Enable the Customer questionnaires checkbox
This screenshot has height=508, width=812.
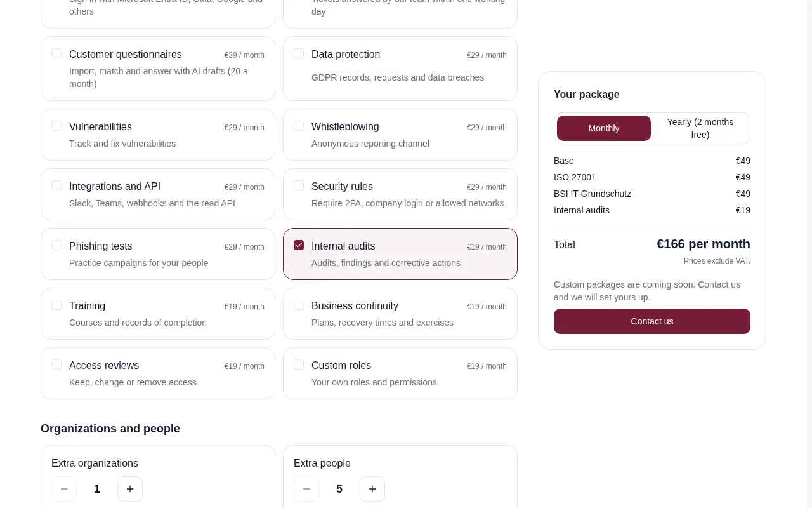56,53
